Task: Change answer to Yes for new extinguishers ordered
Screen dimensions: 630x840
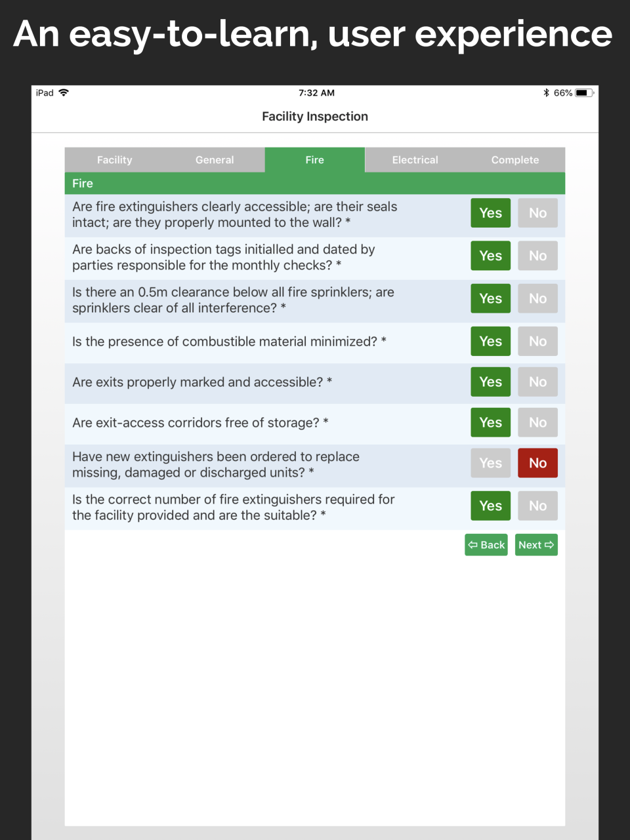Action: (490, 463)
